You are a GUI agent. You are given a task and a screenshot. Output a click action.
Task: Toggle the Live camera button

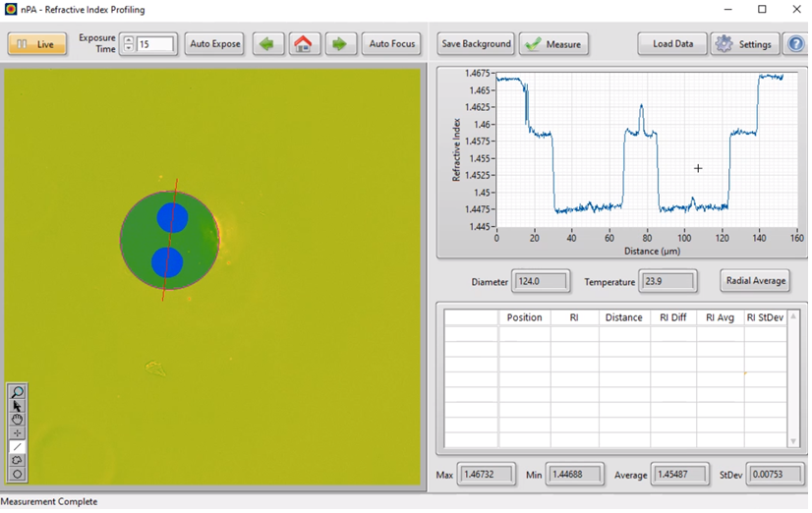37,44
